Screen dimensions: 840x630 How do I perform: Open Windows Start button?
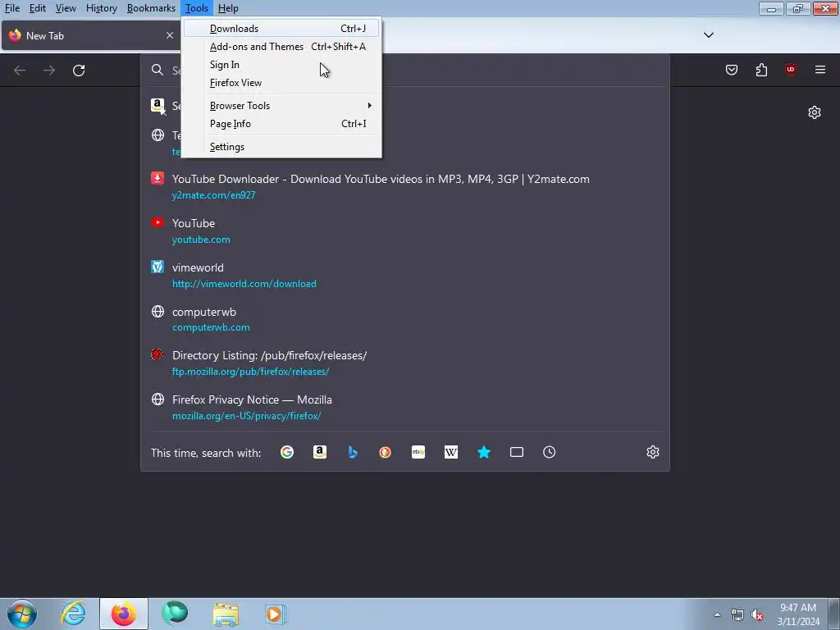(22, 614)
